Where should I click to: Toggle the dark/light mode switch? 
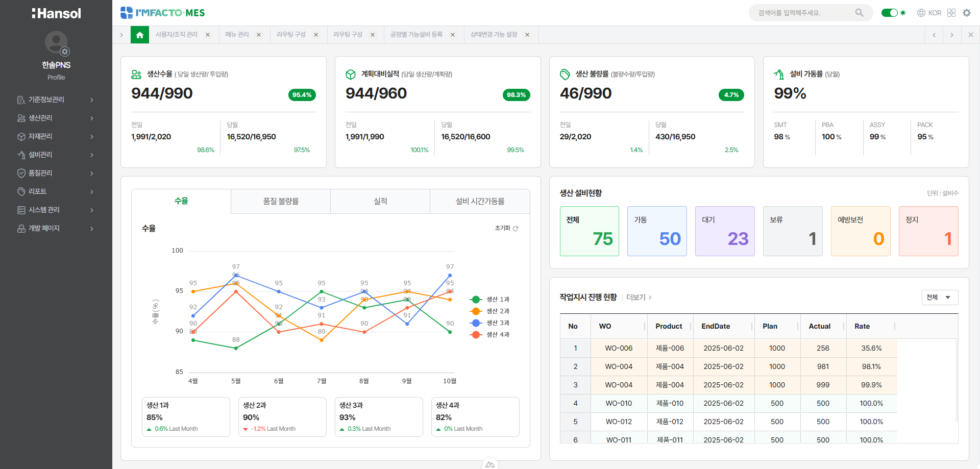[x=890, y=13]
